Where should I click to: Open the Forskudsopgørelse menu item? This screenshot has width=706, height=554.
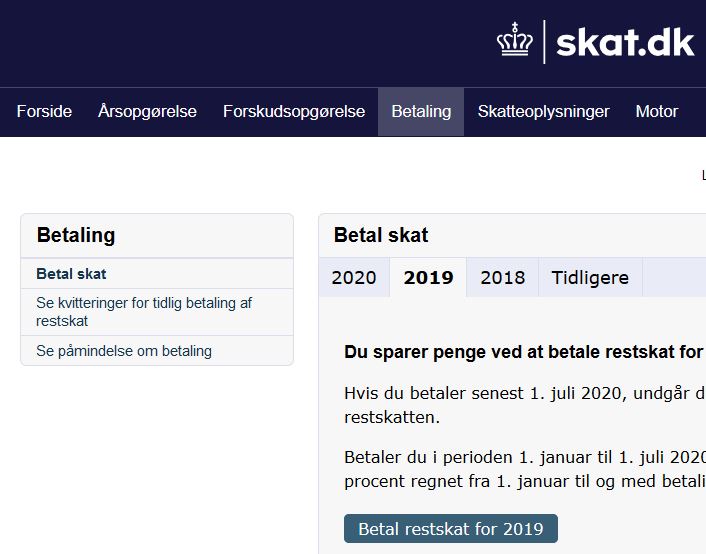coord(294,112)
